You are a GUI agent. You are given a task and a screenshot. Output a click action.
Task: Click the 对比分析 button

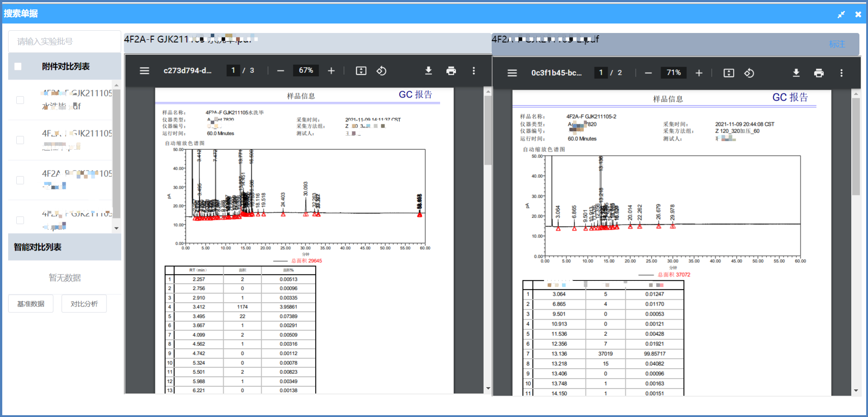tap(84, 303)
